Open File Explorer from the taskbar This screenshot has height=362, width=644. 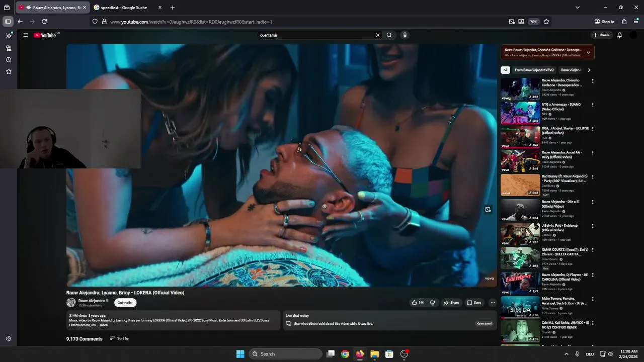click(374, 354)
